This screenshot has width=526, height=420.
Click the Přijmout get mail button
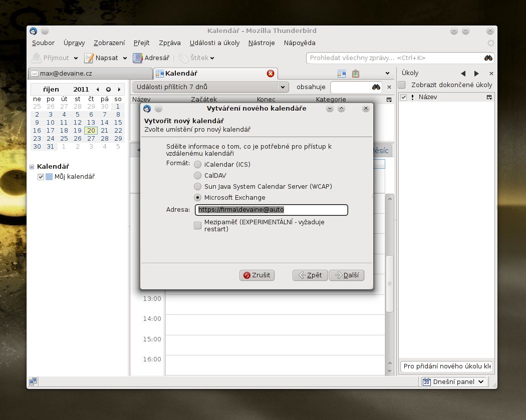(51, 58)
